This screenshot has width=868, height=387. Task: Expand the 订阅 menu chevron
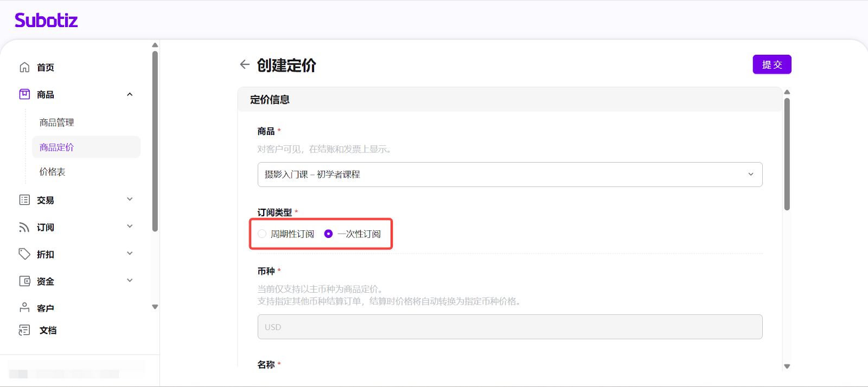pos(130,227)
